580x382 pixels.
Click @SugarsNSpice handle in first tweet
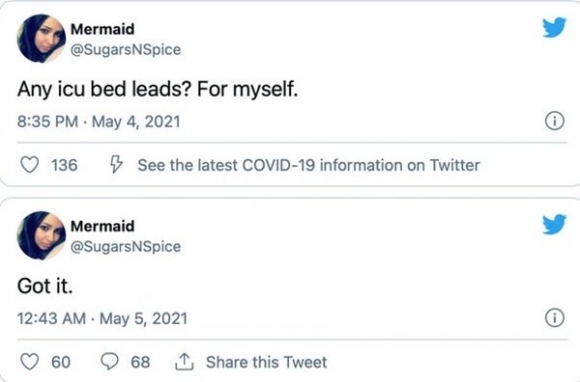[x=126, y=50]
